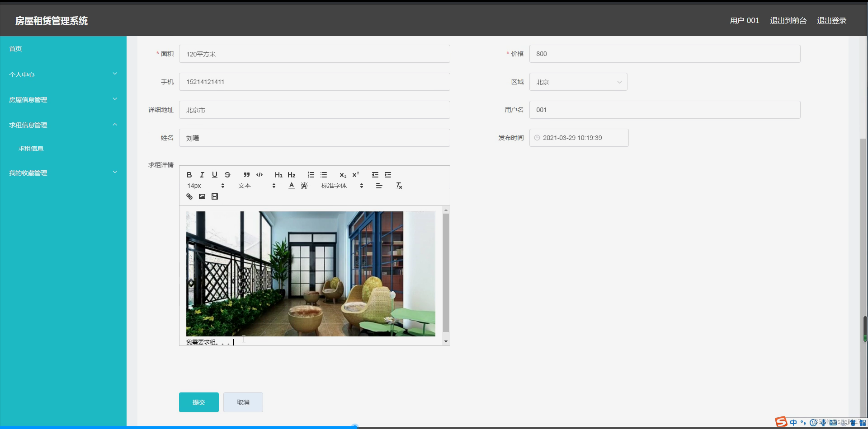868x429 pixels.
Task: Apply strikethrough formatting
Action: (x=227, y=175)
